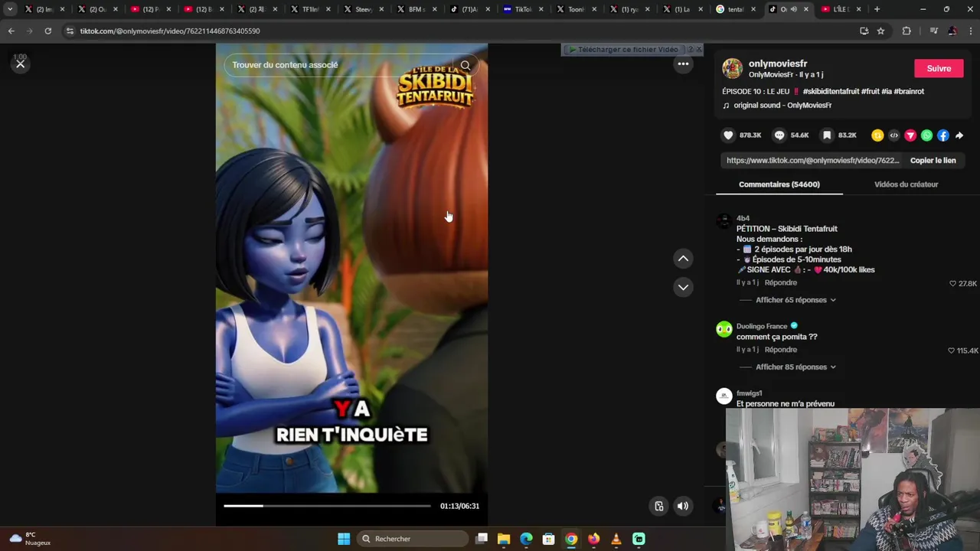
Task: Open the Windows Start menu
Action: [344, 539]
